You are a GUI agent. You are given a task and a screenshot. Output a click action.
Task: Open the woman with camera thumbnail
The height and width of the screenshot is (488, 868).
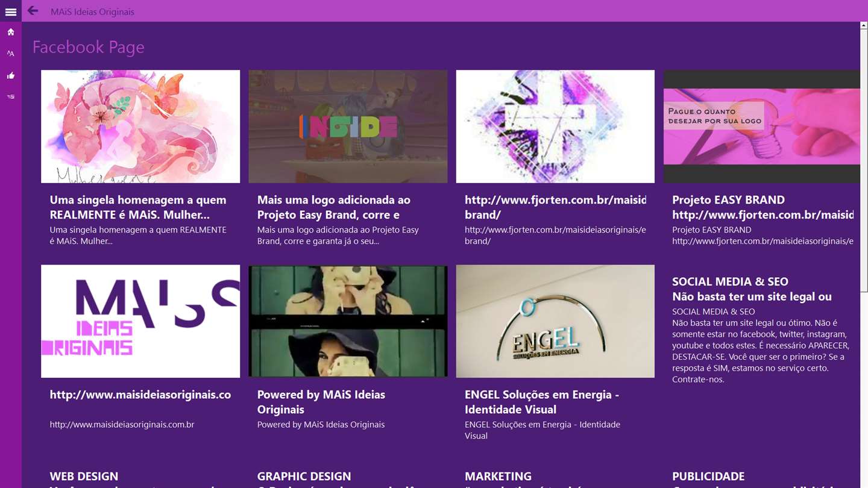coord(348,321)
